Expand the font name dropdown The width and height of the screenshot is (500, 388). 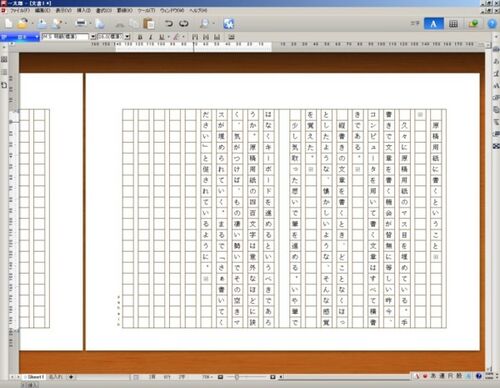pos(93,37)
